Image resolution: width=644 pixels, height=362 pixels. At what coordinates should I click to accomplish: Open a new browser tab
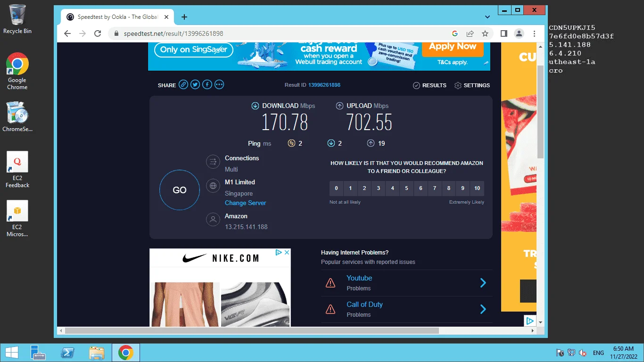point(184,17)
